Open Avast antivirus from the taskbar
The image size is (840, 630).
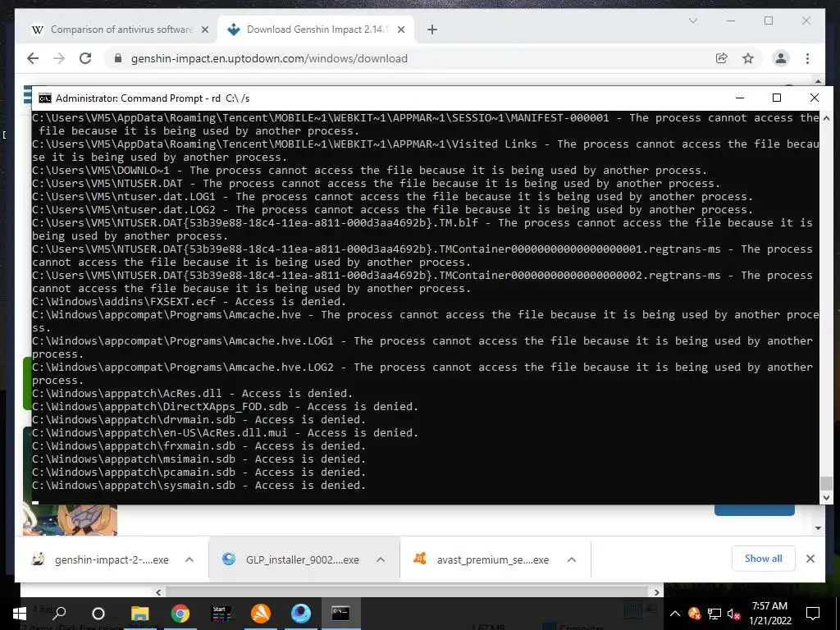point(261,614)
